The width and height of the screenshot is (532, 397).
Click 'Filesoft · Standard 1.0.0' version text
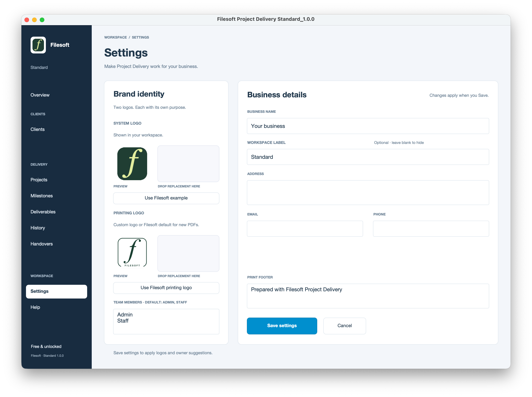tap(47, 356)
